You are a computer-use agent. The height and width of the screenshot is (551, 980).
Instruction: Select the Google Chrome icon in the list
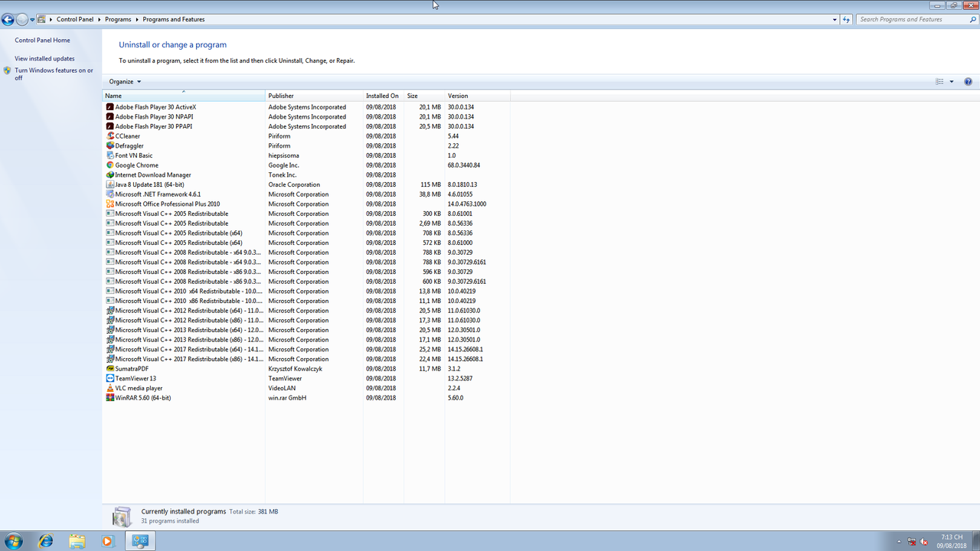click(x=110, y=165)
